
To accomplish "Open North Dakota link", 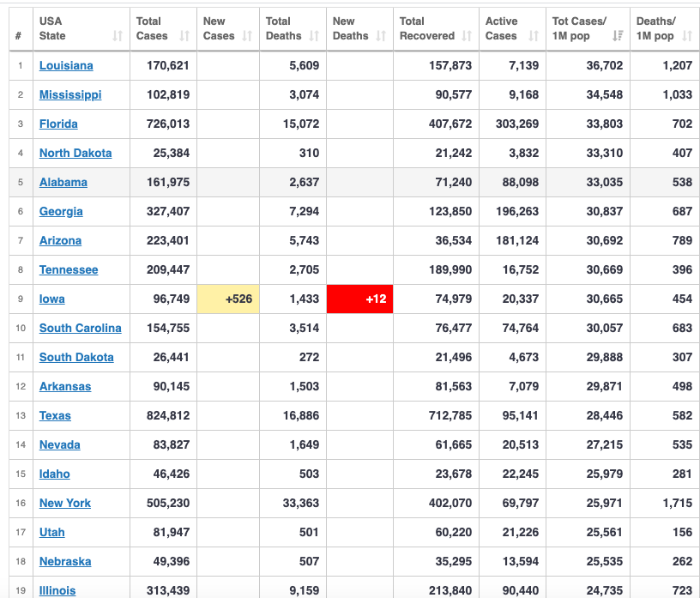I will click(75, 154).
